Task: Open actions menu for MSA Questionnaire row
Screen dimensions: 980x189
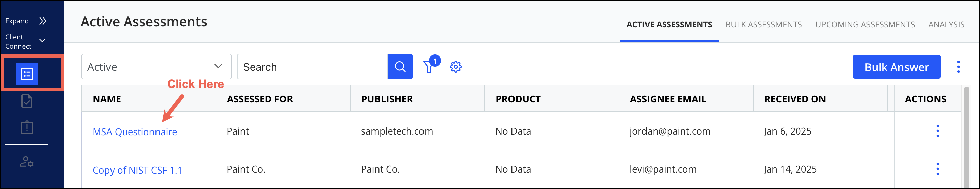Action: coord(937,131)
